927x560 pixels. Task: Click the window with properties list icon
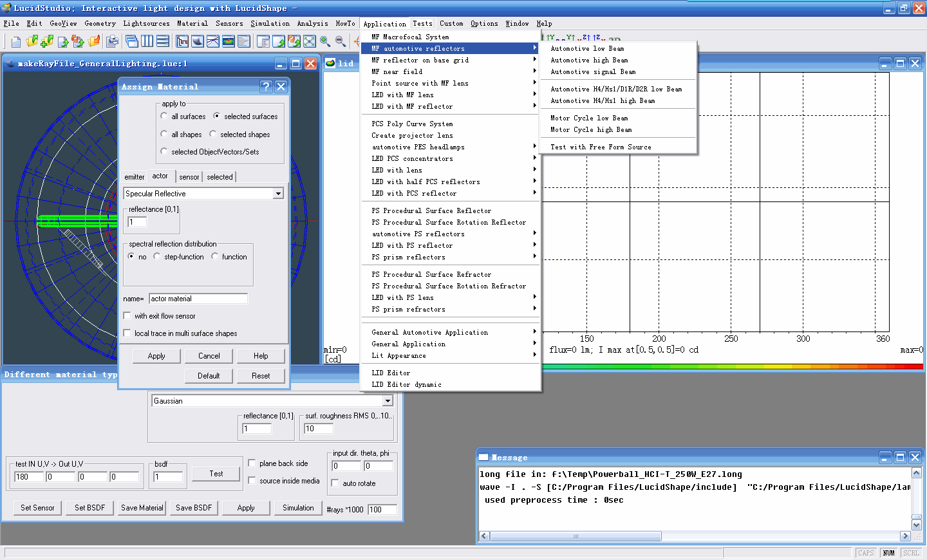point(263,42)
